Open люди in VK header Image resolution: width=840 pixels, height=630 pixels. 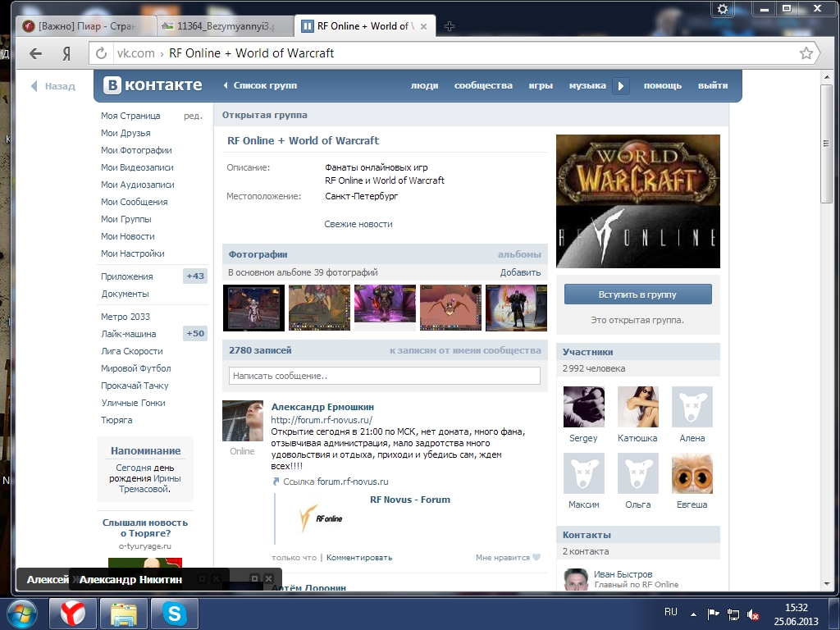tap(424, 85)
